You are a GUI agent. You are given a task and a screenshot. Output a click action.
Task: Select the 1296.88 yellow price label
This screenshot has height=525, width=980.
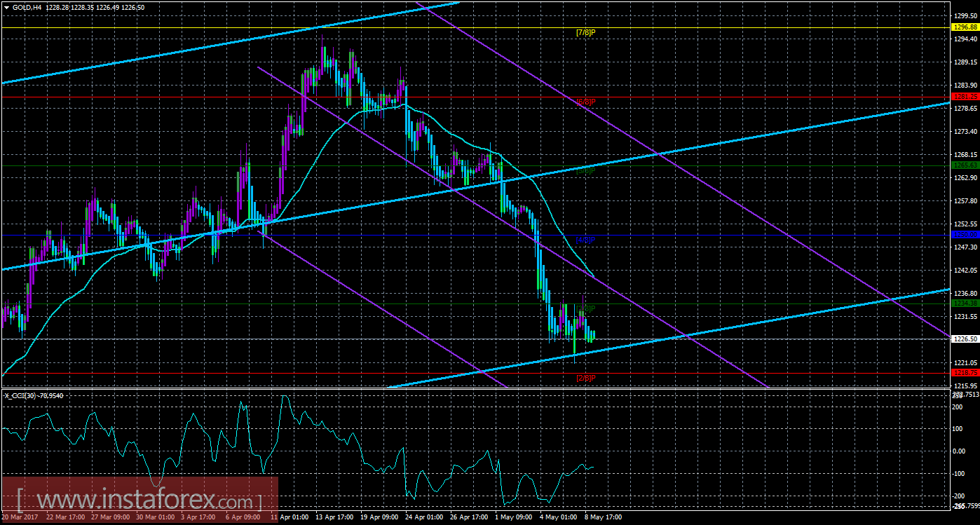pyautogui.click(x=965, y=27)
